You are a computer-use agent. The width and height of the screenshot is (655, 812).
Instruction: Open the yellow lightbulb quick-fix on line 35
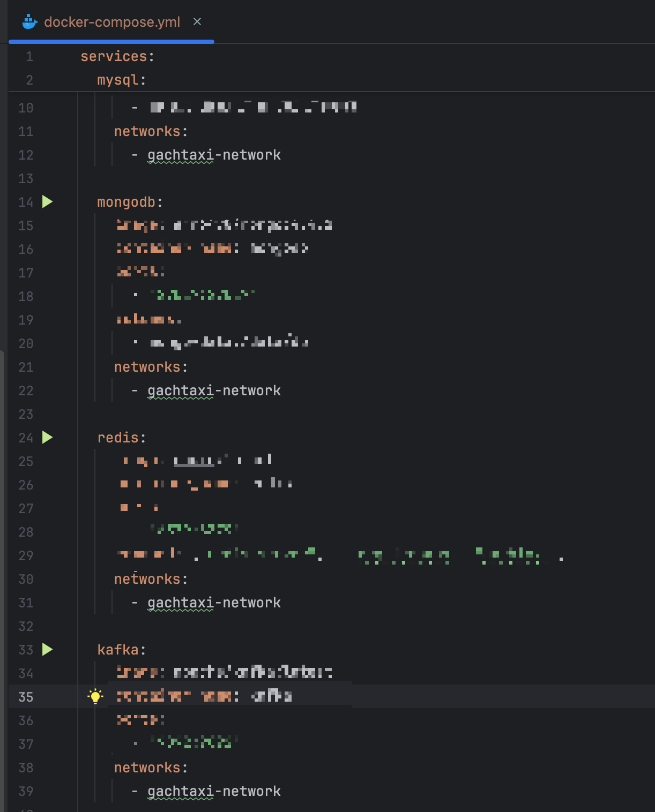95,696
